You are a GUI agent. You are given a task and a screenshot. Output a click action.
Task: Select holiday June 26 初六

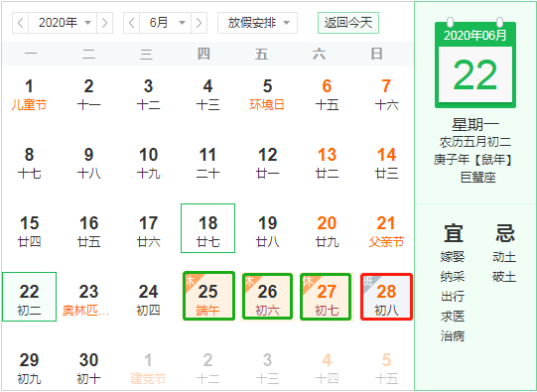(267, 297)
